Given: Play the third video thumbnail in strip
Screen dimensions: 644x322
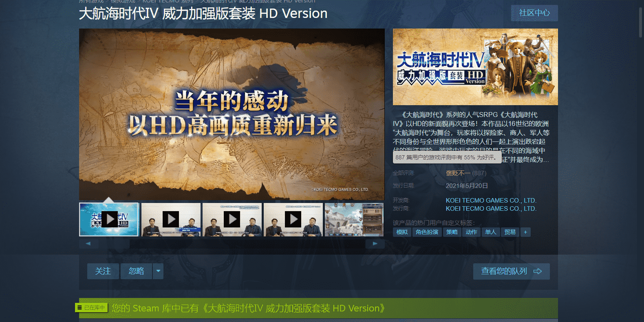Looking at the screenshot, I should pyautogui.click(x=232, y=220).
